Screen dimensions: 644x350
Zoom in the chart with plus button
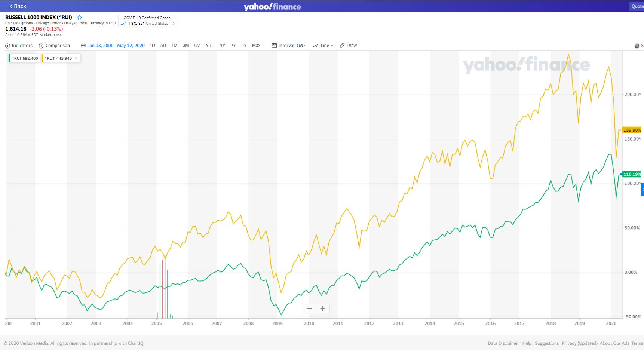[323, 308]
